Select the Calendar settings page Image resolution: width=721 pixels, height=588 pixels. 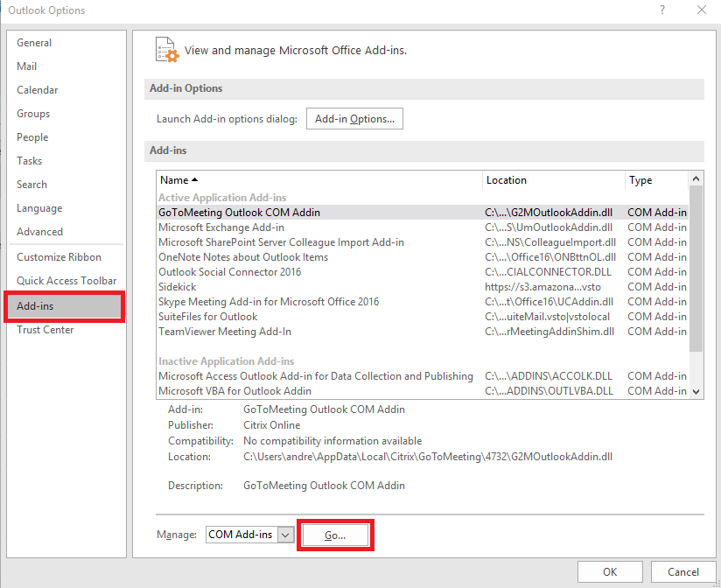(x=37, y=89)
